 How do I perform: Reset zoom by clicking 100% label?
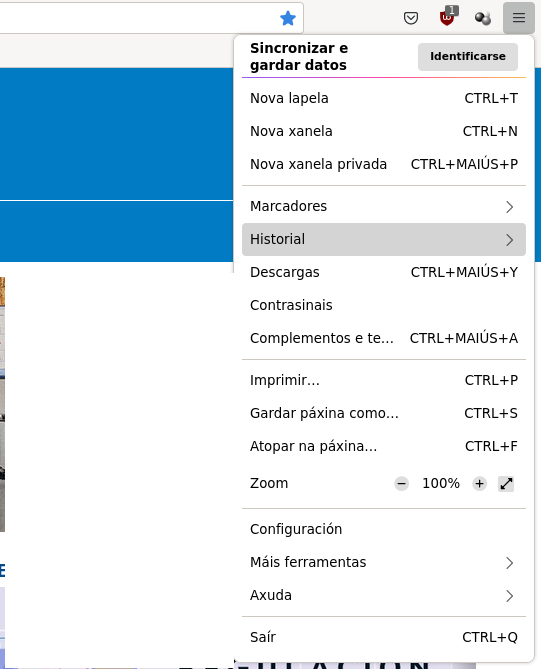coord(441,483)
